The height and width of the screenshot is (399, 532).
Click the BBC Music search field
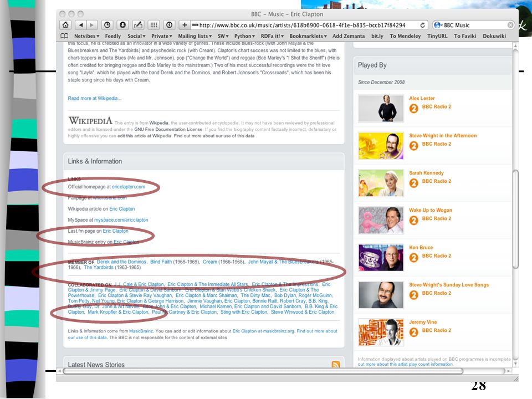point(474,25)
